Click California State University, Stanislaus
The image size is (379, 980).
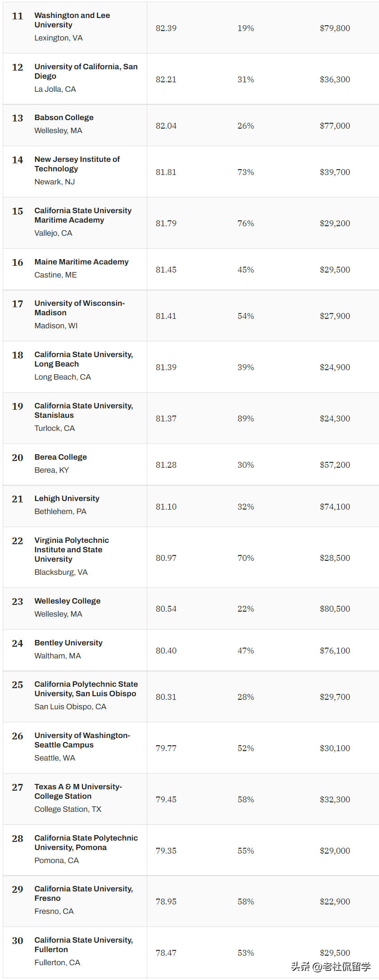pos(84,411)
